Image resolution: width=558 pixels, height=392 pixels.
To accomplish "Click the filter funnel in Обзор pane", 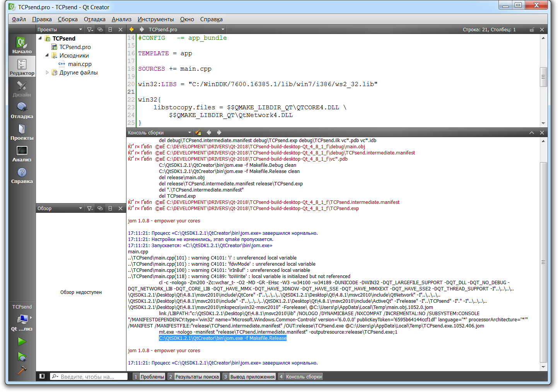I will (x=90, y=208).
